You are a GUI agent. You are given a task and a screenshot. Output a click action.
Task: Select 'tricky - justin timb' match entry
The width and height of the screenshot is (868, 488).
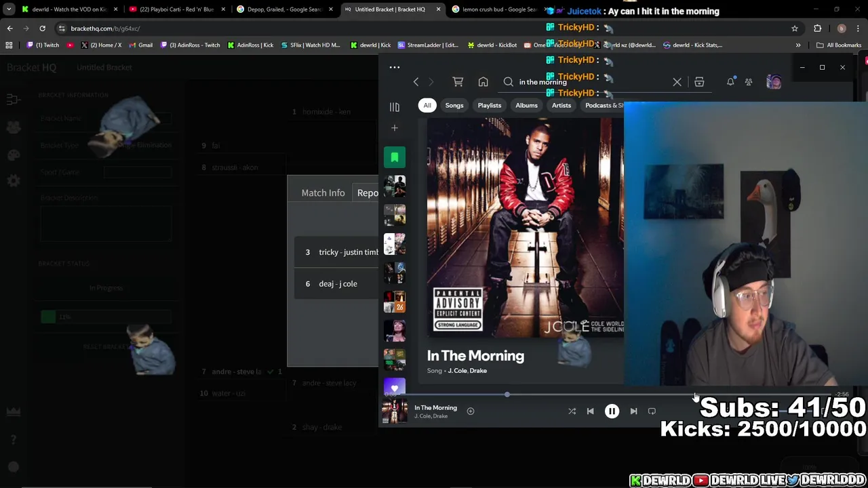tap(336, 252)
